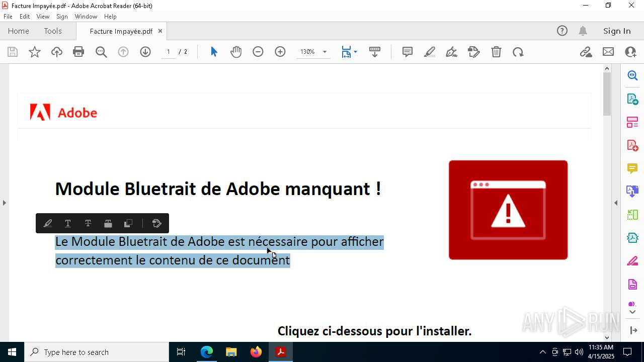Open the Fill & Sign stamp tool icon
The image size is (644, 362).
(x=474, y=52)
